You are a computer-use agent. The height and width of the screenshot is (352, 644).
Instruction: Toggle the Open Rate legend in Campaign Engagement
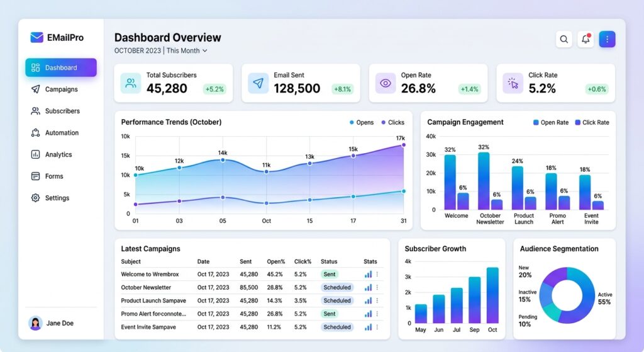[x=551, y=123]
